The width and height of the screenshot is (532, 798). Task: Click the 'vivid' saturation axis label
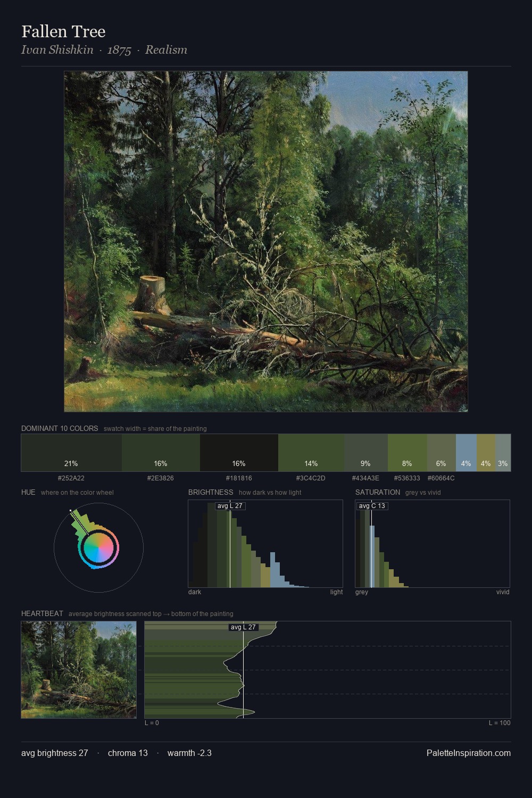click(503, 592)
